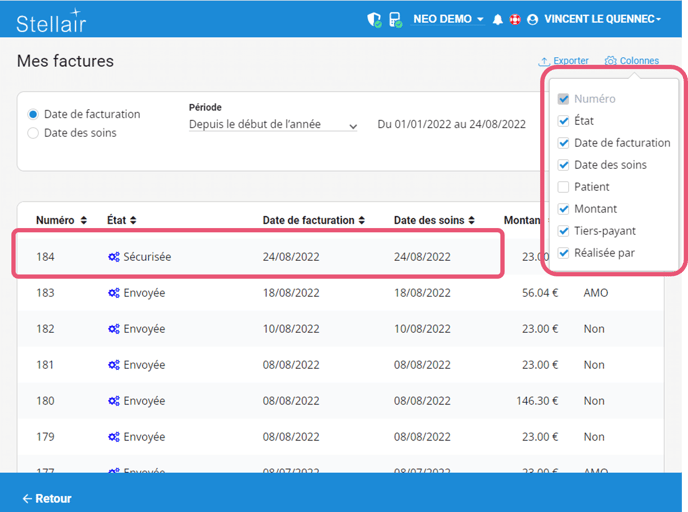Viewport: 688px width, 512px height.
Task: Click the status icon on invoice 184
Action: [113, 257]
